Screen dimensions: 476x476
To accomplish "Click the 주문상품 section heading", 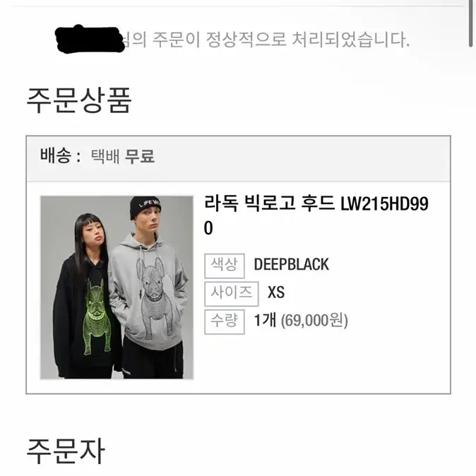I will coord(79,100).
